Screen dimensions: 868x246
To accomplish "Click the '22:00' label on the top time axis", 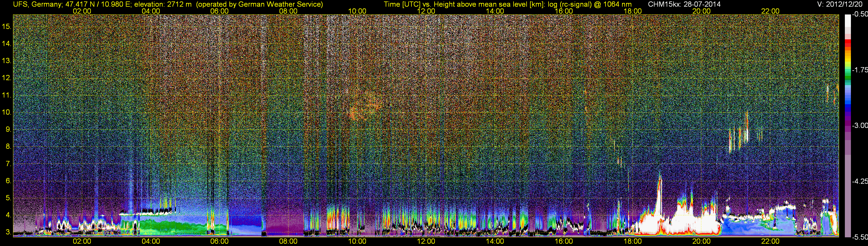I will click(770, 11).
